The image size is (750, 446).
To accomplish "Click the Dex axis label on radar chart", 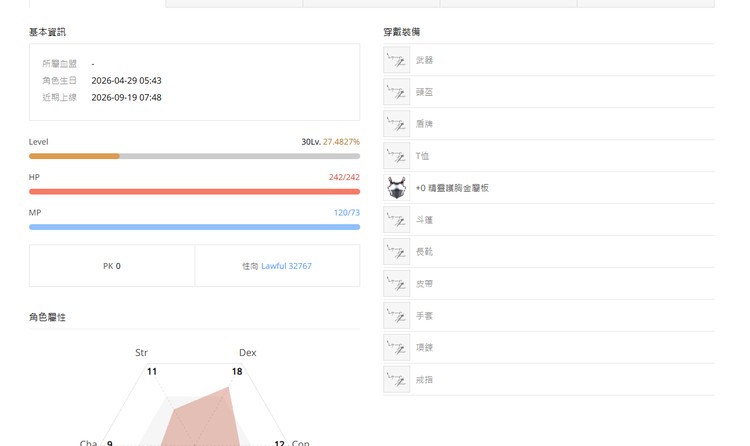I will tap(248, 353).
